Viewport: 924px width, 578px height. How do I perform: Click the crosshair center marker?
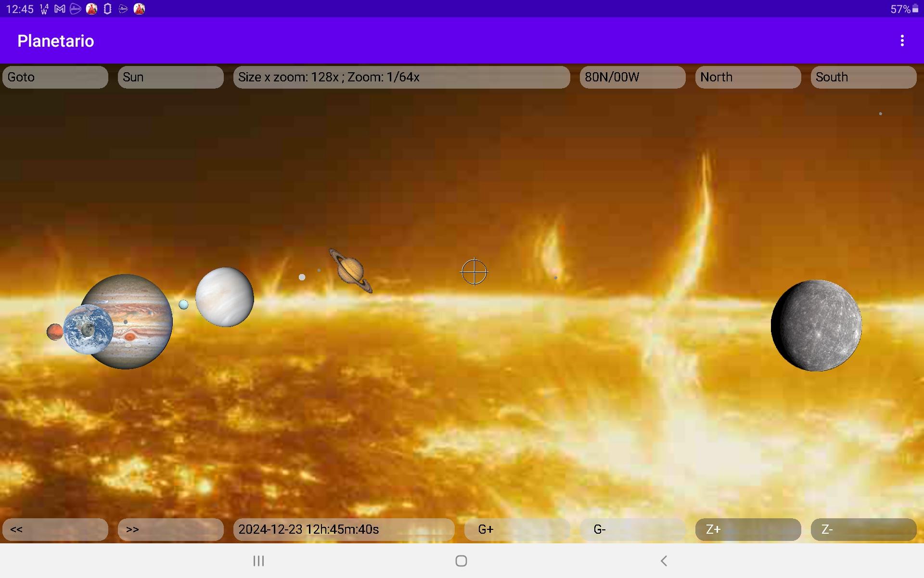(x=474, y=272)
